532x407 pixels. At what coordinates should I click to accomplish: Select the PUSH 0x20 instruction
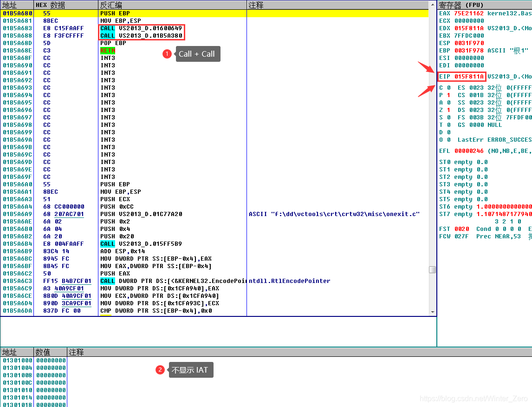(117, 236)
